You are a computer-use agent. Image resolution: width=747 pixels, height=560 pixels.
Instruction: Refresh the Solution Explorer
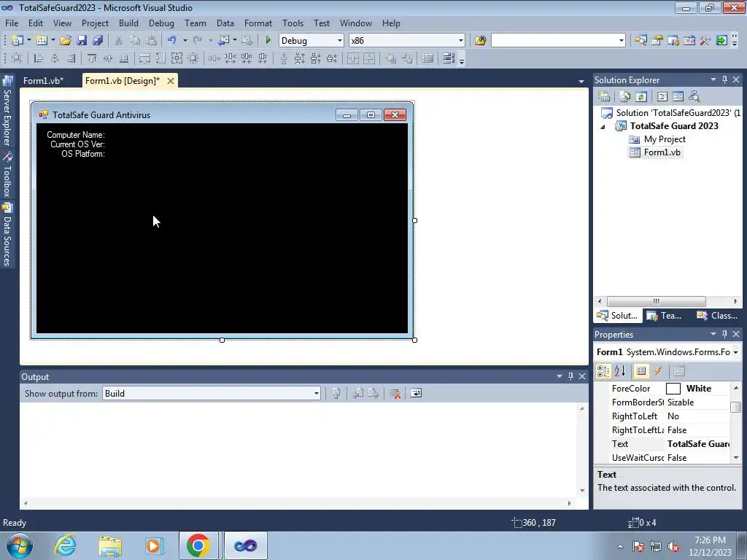click(x=641, y=97)
